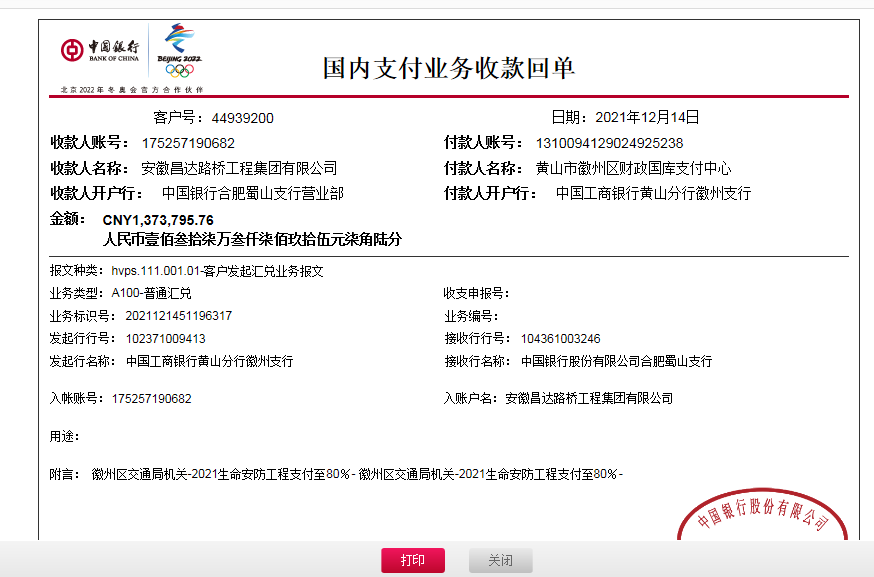Click the payer name 黄山市徽州区财政国库支付中心

click(633, 168)
